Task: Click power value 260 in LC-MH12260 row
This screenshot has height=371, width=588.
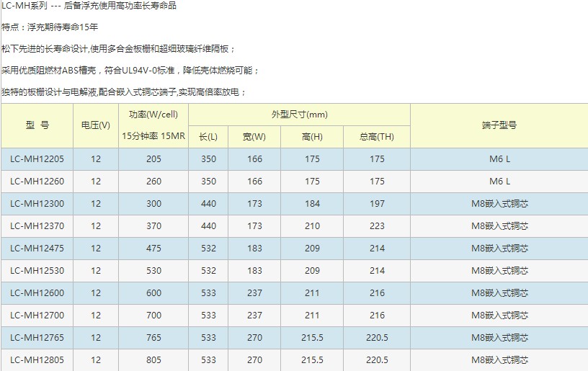Action: [x=153, y=182]
